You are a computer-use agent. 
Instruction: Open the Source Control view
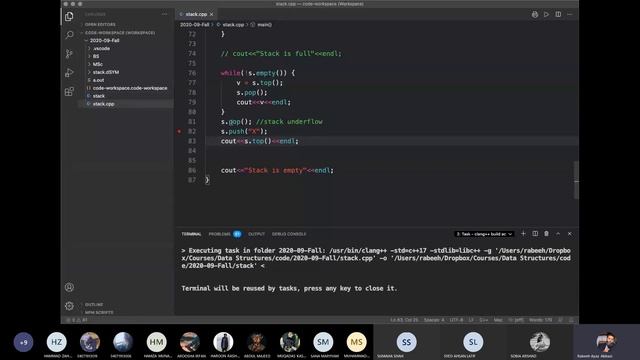point(69,54)
